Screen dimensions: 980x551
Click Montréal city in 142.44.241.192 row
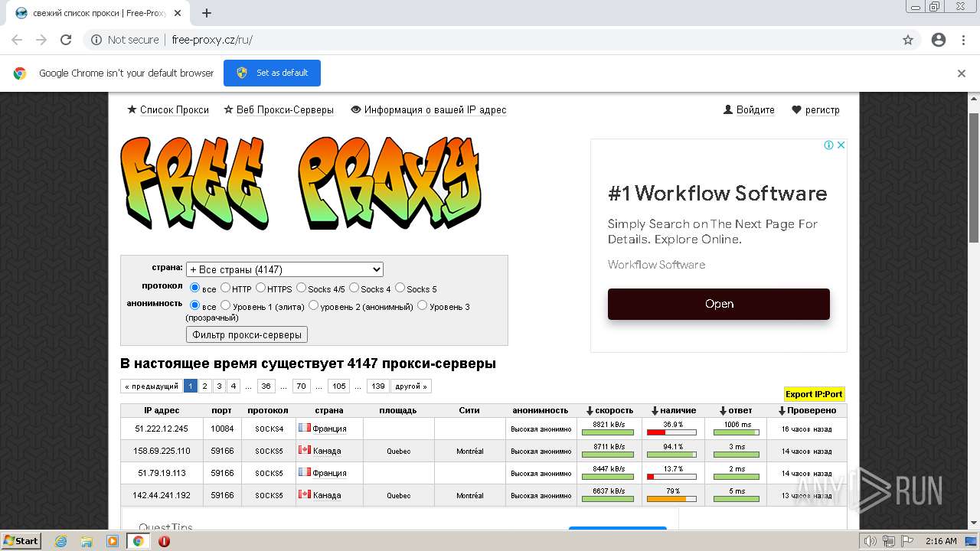[x=469, y=495]
